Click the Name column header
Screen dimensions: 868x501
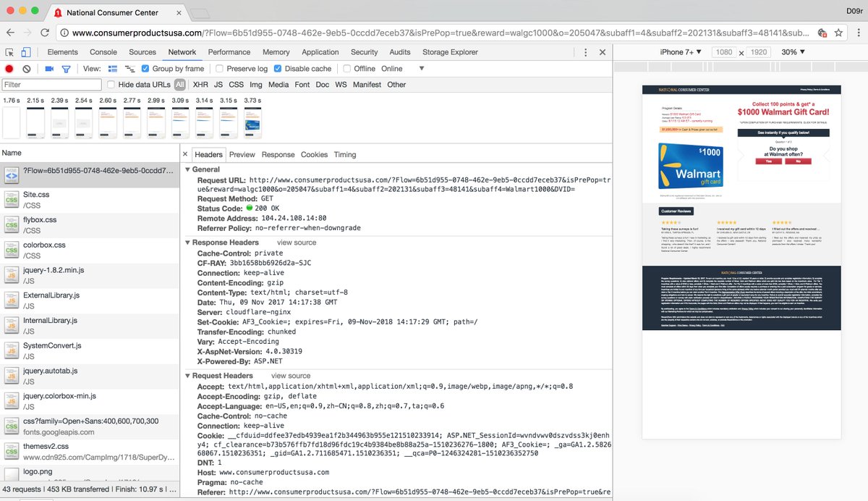90,153
